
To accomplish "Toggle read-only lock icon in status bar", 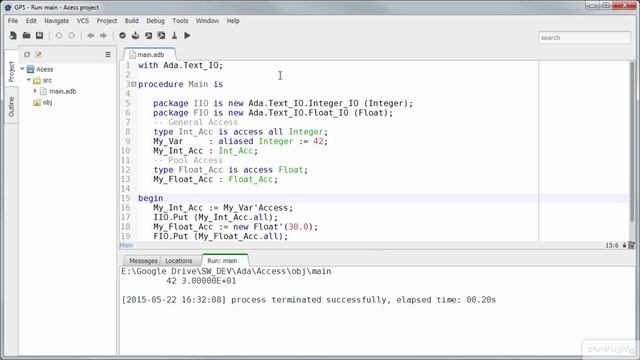I will point(624,245).
